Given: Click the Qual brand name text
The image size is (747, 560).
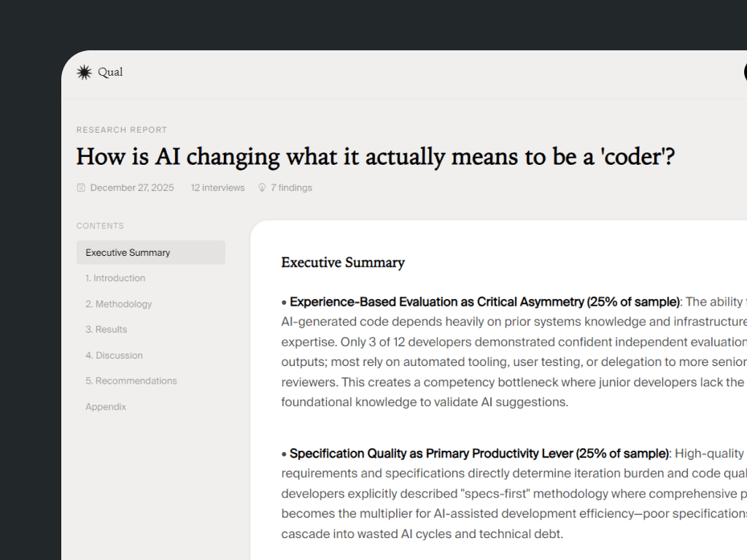Looking at the screenshot, I should tap(110, 72).
